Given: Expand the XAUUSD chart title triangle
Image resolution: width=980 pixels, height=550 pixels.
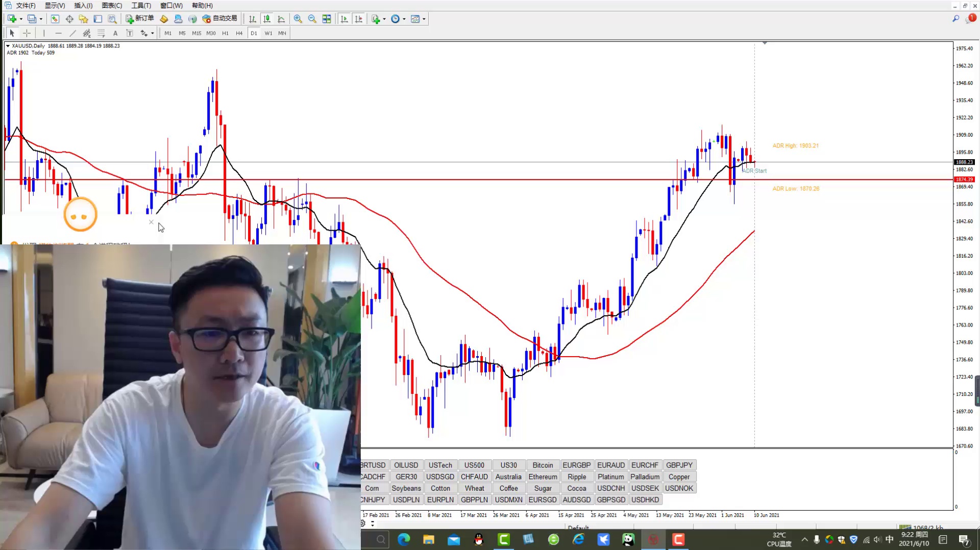Looking at the screenshot, I should 8,46.
